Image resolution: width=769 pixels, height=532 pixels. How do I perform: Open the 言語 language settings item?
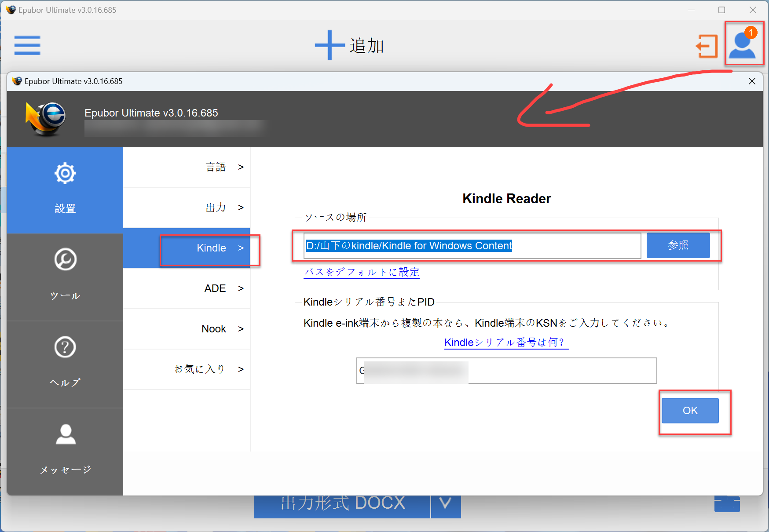187,167
